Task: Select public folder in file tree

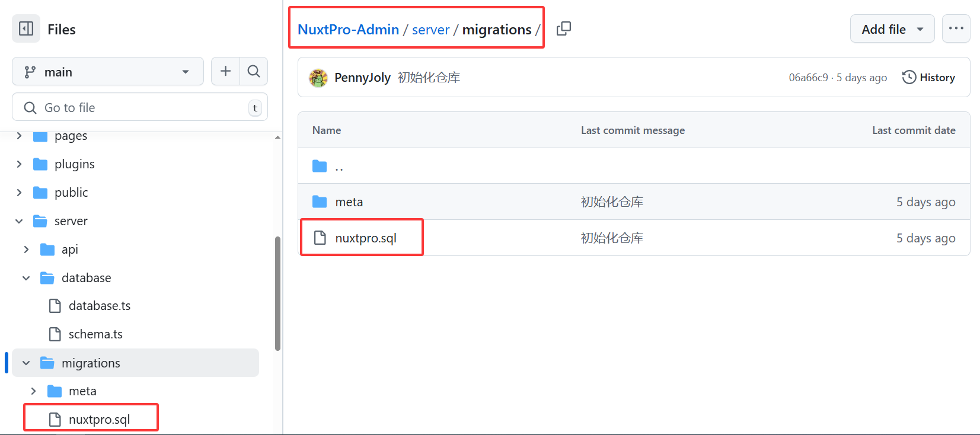Action: (71, 193)
